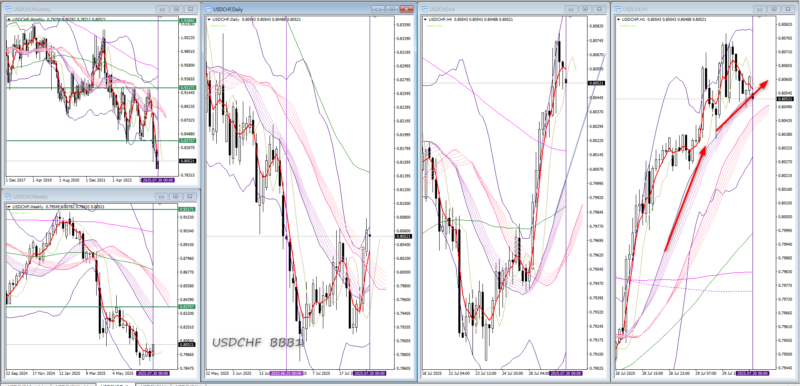Click the chart shift triangle on H4 chart
The width and height of the screenshot is (800, 386).
pos(570,17)
